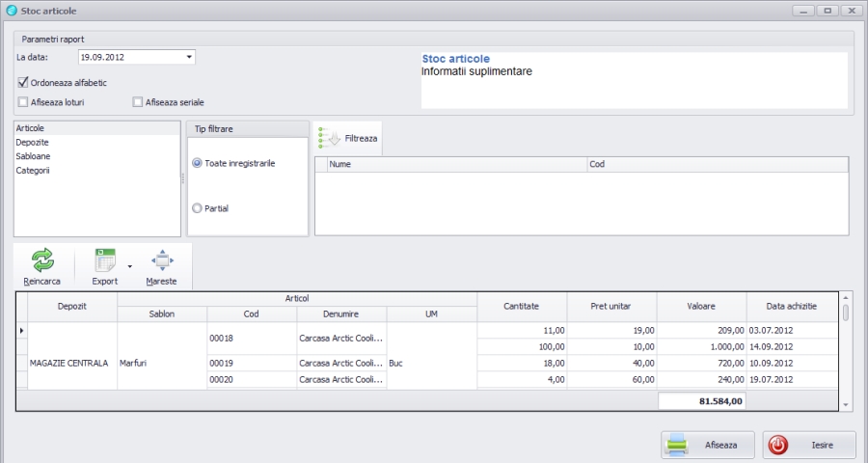Select the Partial filter radio option
The height and width of the screenshot is (463, 868).
click(198, 207)
